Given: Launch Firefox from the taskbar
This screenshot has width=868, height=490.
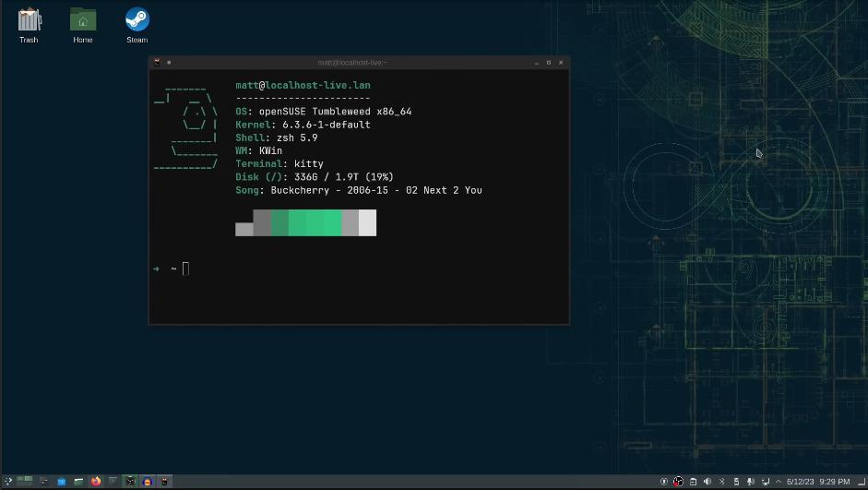Looking at the screenshot, I should 96,481.
